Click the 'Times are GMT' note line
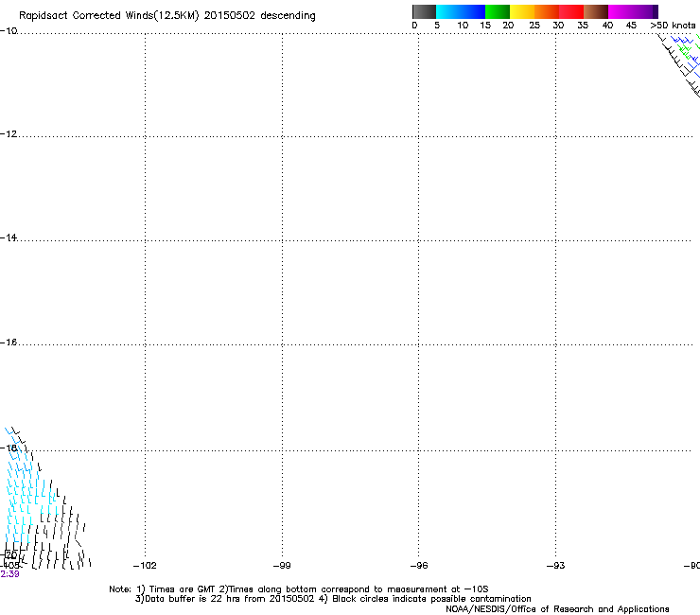This screenshot has width=700, height=615. (299, 589)
